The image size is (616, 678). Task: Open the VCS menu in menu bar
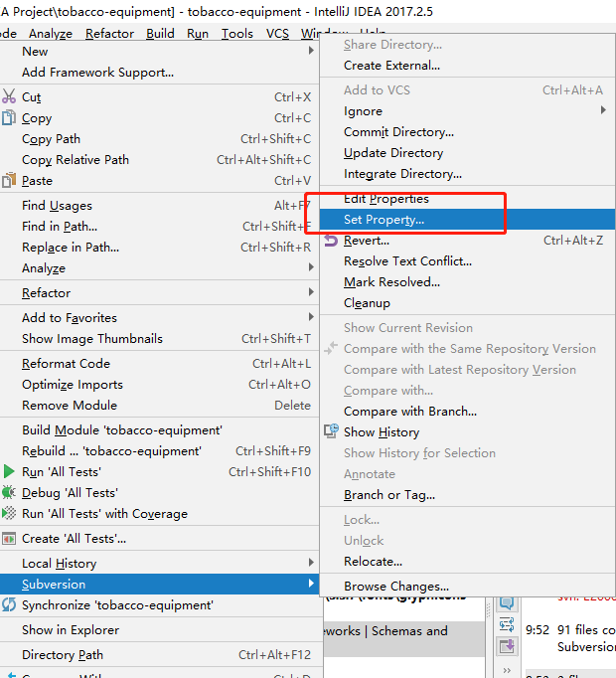click(x=277, y=34)
